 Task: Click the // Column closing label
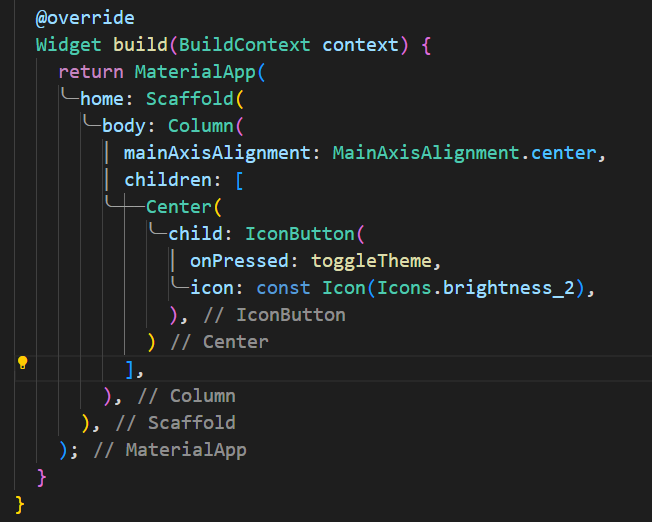[x=186, y=396]
